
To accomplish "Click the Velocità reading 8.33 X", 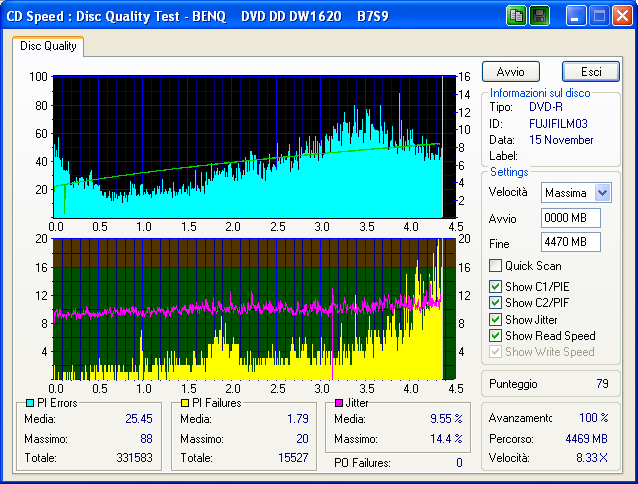I will tap(592, 458).
